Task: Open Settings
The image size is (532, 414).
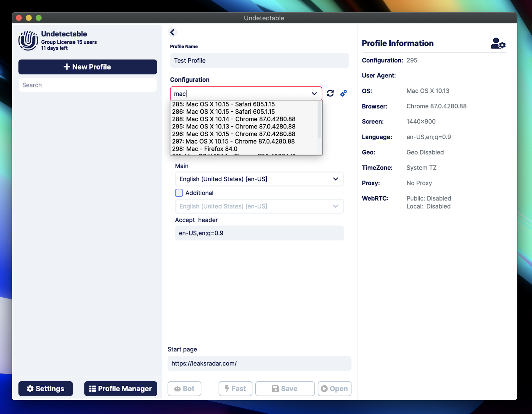Action: (x=46, y=389)
